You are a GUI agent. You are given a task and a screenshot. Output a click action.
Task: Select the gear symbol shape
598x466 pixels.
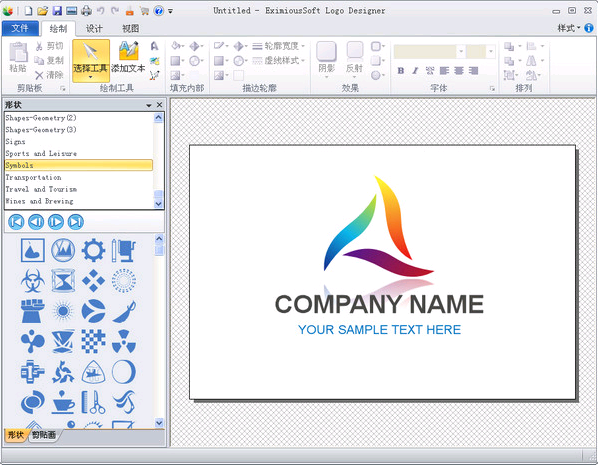pyautogui.click(x=93, y=251)
